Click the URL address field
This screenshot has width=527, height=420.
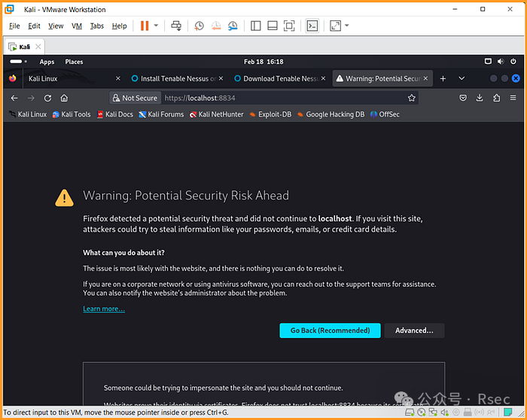coord(286,98)
